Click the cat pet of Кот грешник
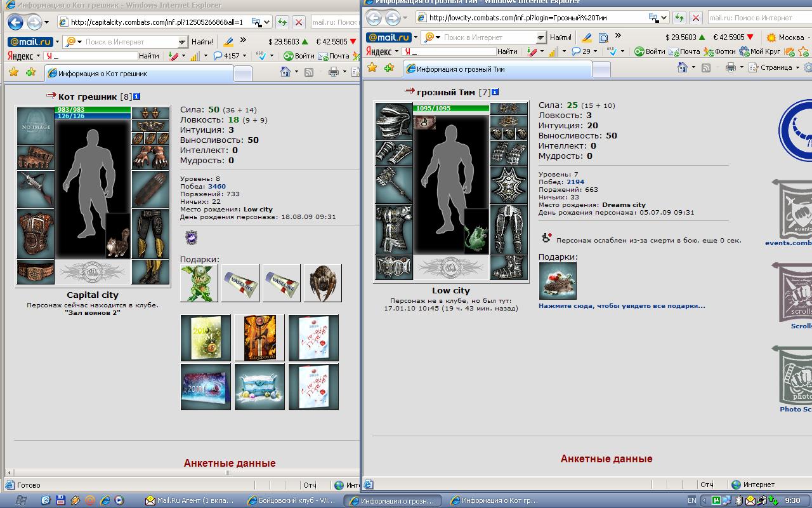 pyautogui.click(x=118, y=236)
